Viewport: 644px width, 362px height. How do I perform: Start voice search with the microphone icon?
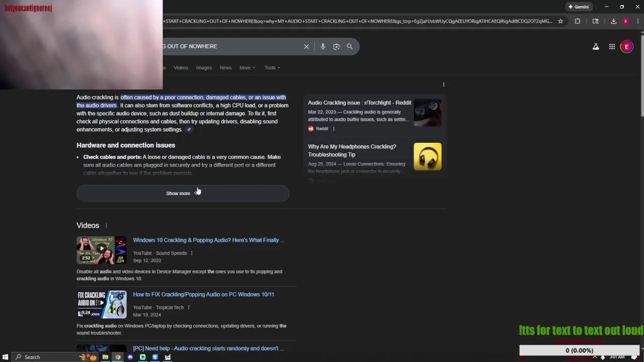coord(323,46)
